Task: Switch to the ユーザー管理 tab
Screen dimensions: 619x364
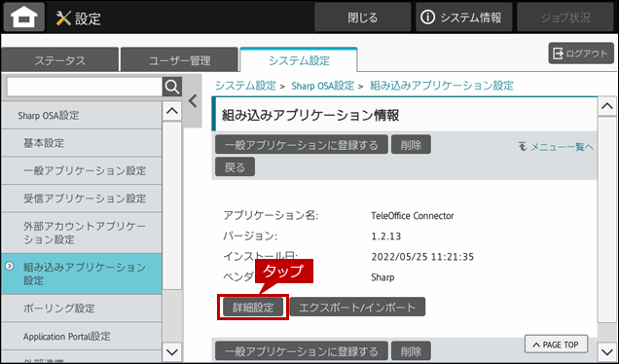Action: [180, 60]
